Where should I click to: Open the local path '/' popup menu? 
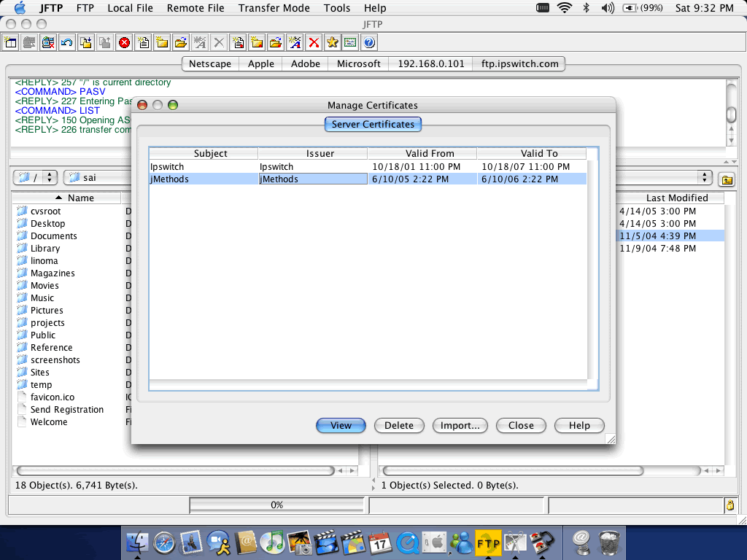coord(35,178)
